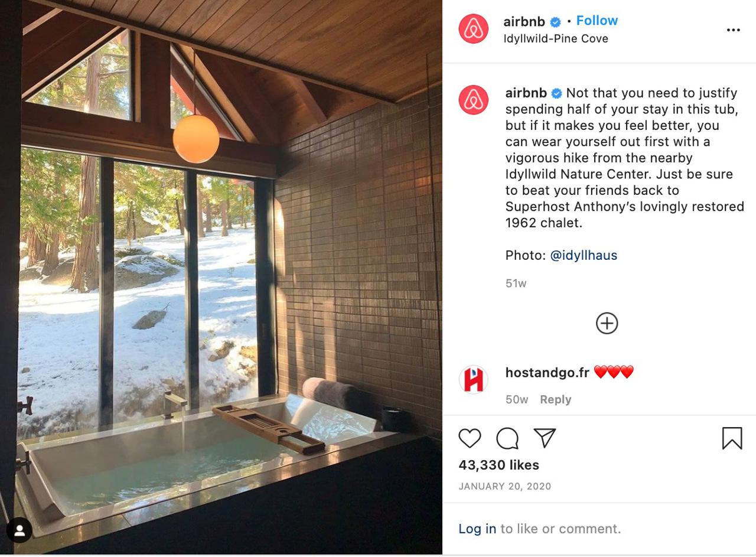The height and width of the screenshot is (557, 756).
Task: Open airbnb username in header
Action: (524, 22)
